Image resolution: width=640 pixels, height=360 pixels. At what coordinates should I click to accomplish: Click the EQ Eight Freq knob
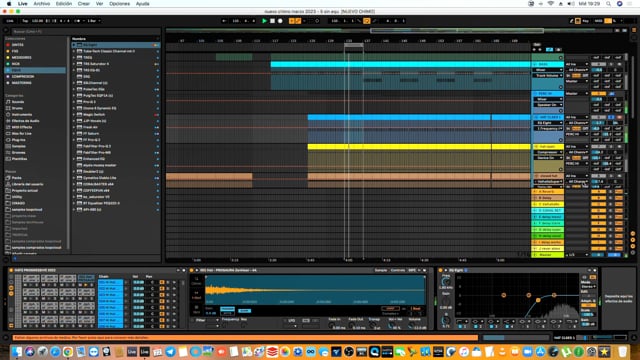446,282
